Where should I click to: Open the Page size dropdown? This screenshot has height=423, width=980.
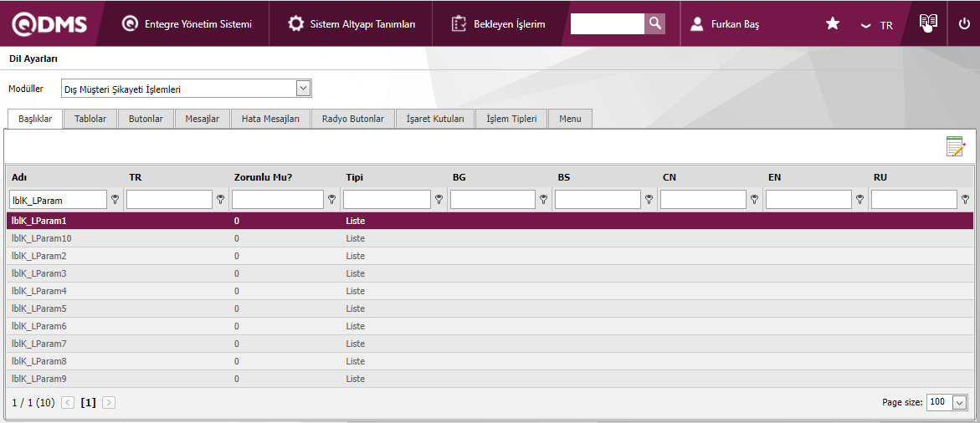(x=959, y=402)
